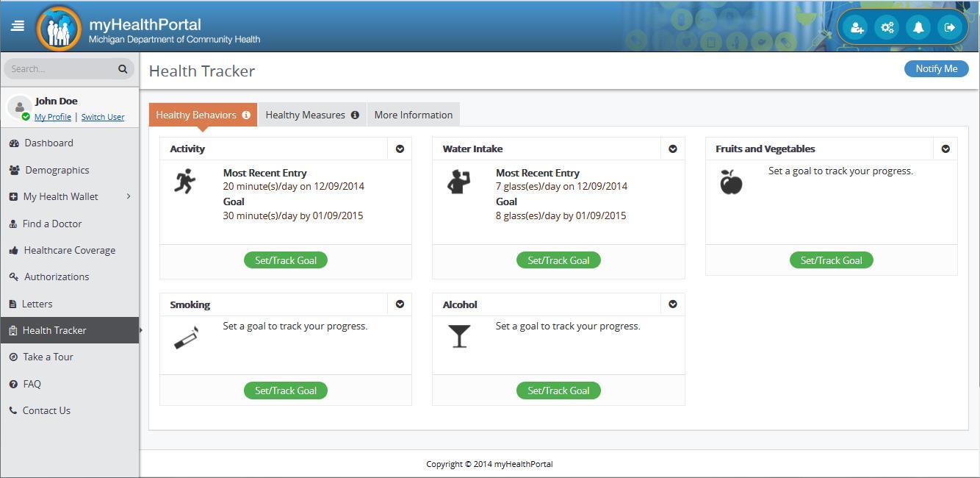Click the Healthy Behaviors info icon
Image resolution: width=980 pixels, height=478 pixels.
coord(246,115)
